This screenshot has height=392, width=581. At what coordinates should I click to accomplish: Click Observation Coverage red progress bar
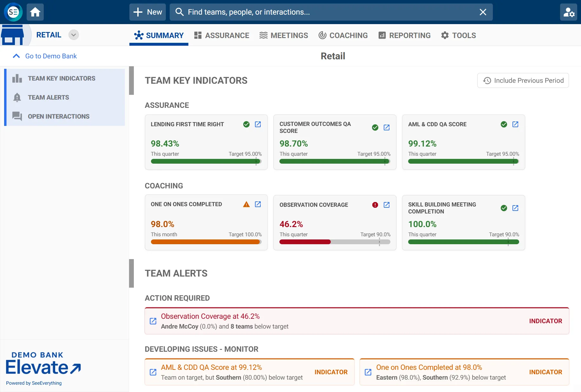click(305, 242)
